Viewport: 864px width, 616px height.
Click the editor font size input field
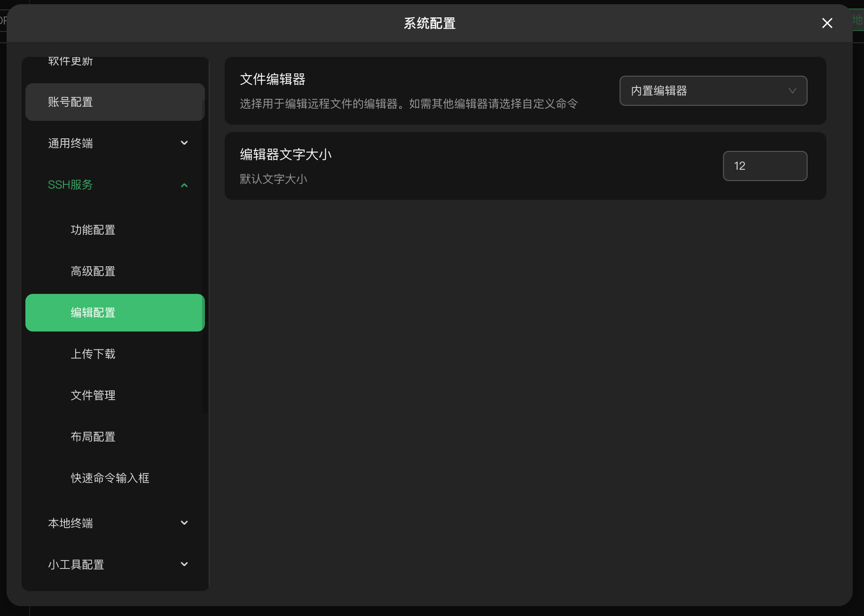764,166
